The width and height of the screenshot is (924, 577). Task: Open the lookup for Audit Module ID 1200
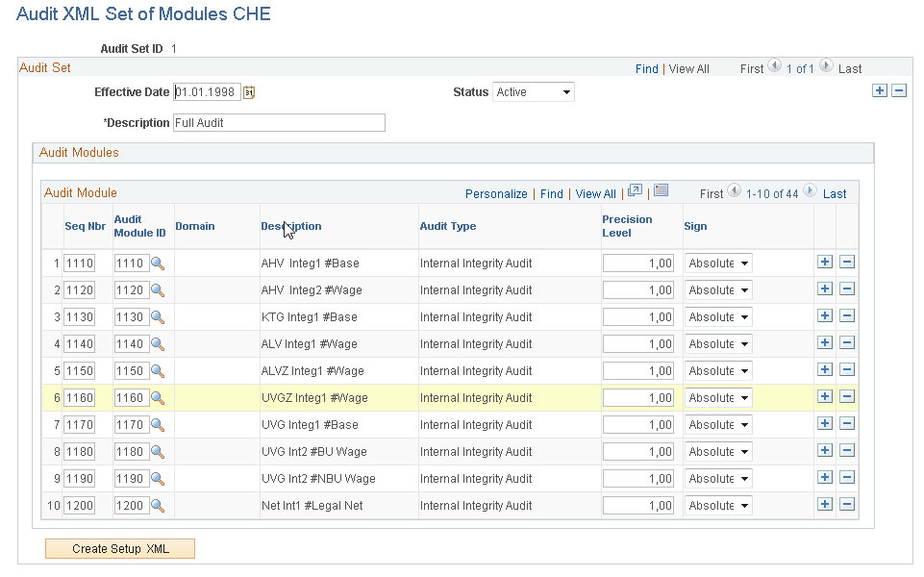click(x=157, y=505)
